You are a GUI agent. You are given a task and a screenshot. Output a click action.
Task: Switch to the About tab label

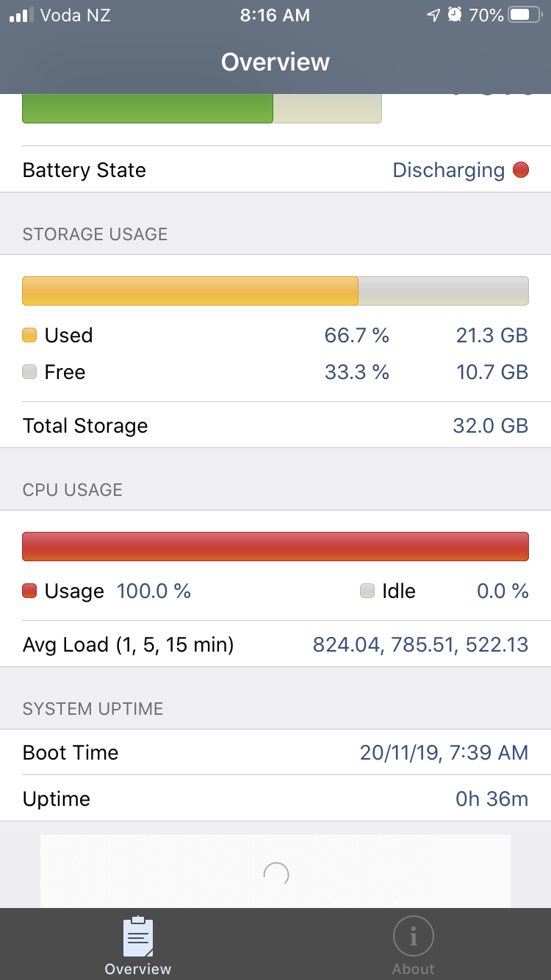pos(414,969)
